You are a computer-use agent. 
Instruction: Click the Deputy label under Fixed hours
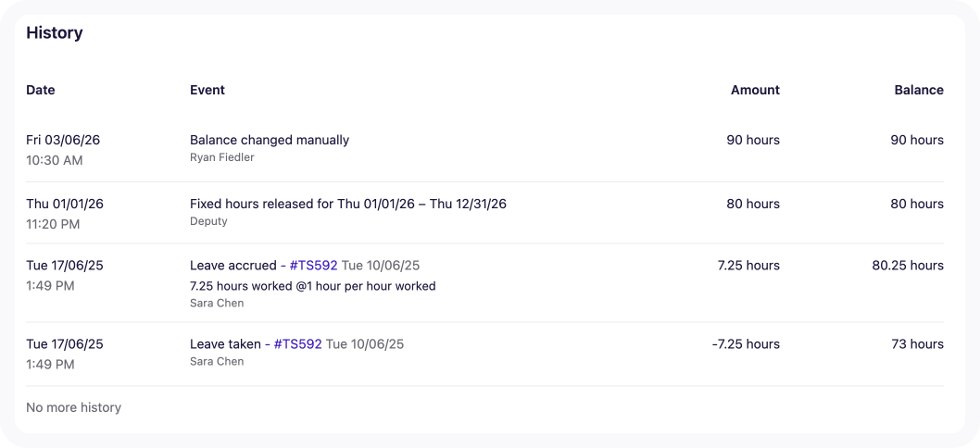pyautogui.click(x=208, y=221)
